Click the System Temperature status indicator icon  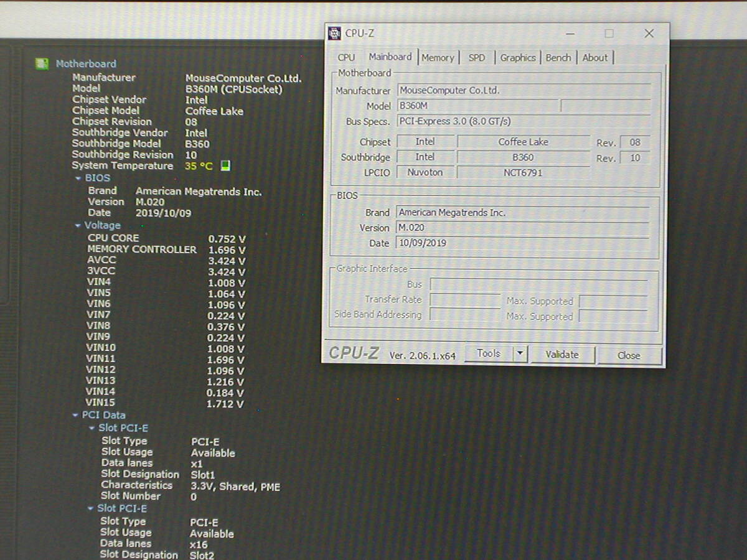point(225,166)
